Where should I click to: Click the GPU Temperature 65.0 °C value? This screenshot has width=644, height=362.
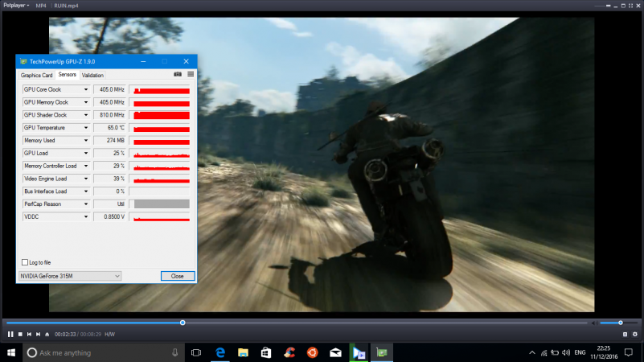(x=109, y=128)
